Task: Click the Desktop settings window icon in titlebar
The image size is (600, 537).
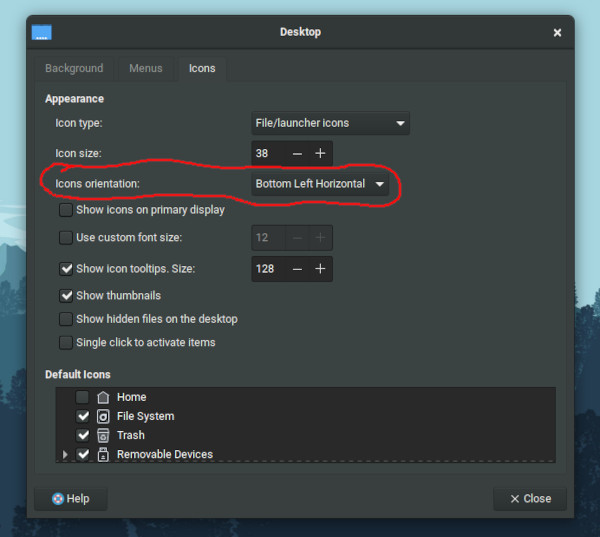Action: tap(41, 32)
